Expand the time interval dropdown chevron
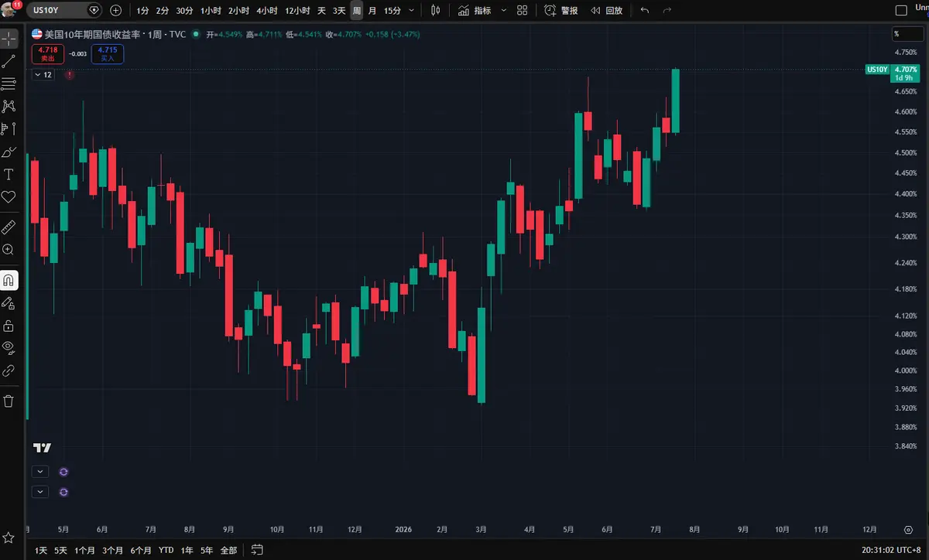 (x=411, y=11)
